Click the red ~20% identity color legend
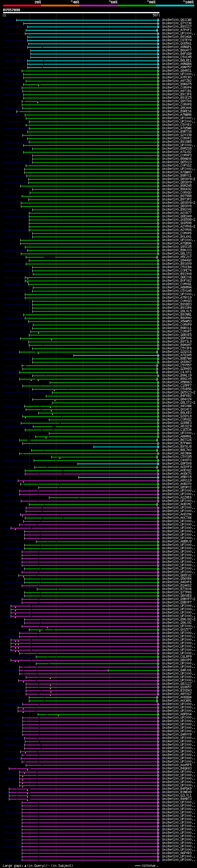 tap(22, 6)
